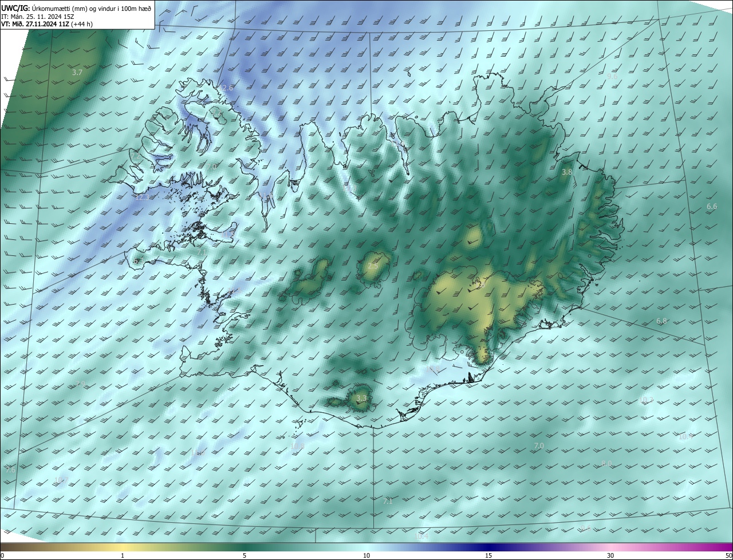Screen dimensions: 733x560
Task: Click the 3.3 value on southern glacier
Action: click(x=361, y=399)
